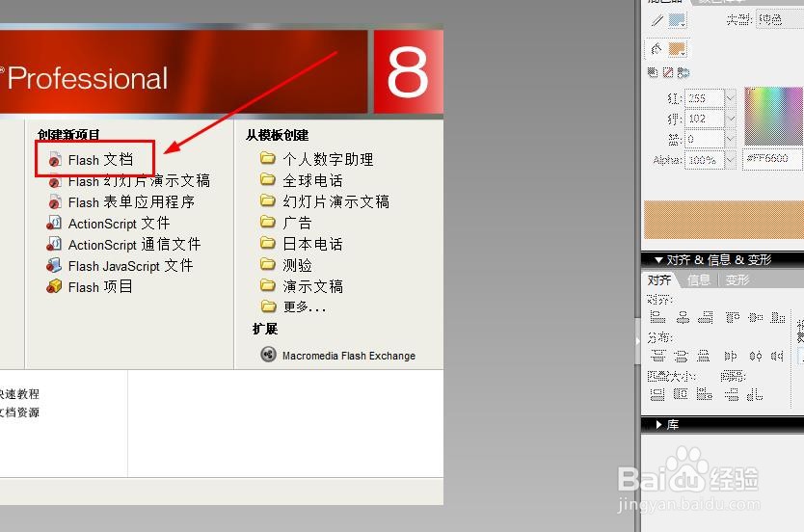The image size is (804, 532).
Task: Open the Alpha value slider arrow
Action: click(x=731, y=160)
